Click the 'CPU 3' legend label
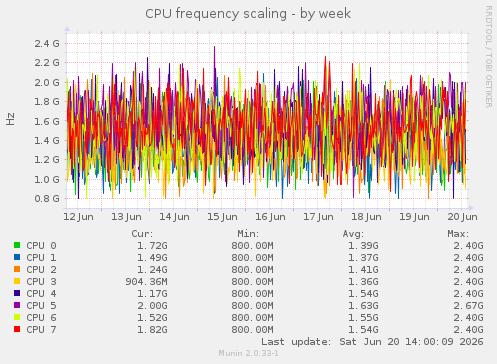 [41, 282]
